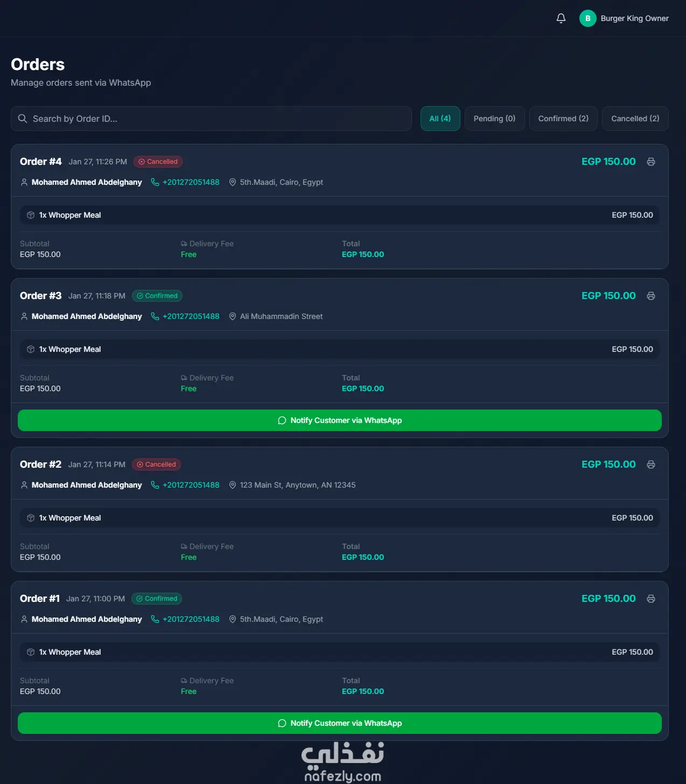Click the location pin on Order #2
Image resolution: width=686 pixels, height=784 pixels.
click(x=233, y=485)
